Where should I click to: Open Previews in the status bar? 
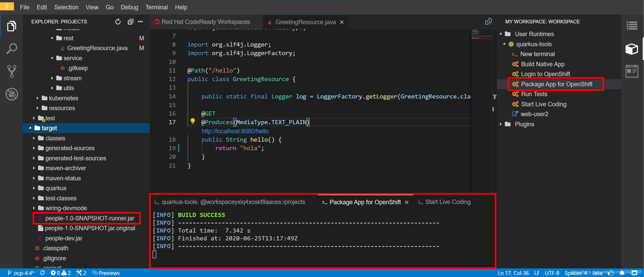pyautogui.click(x=106, y=273)
